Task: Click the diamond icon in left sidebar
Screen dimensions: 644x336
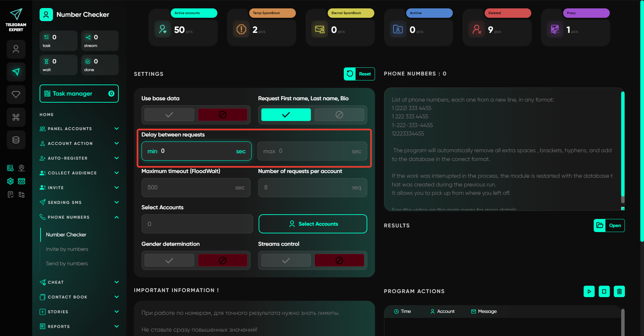Action: [x=16, y=95]
